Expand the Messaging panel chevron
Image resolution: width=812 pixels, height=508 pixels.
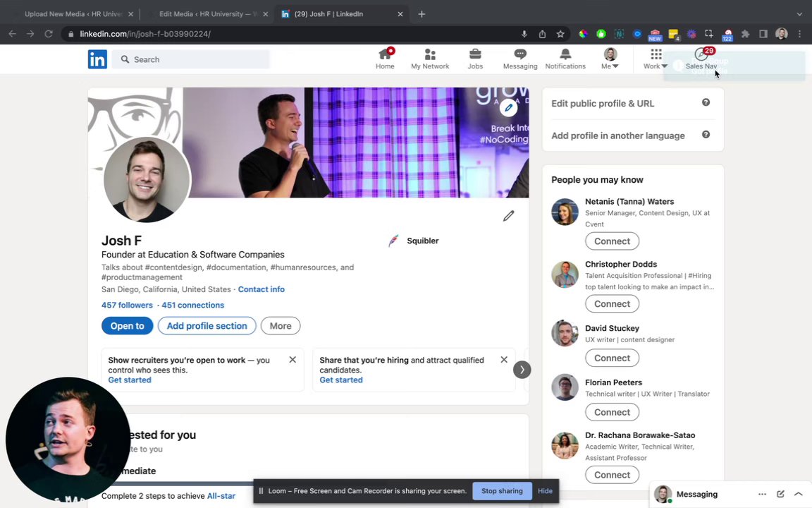pyautogui.click(x=798, y=494)
